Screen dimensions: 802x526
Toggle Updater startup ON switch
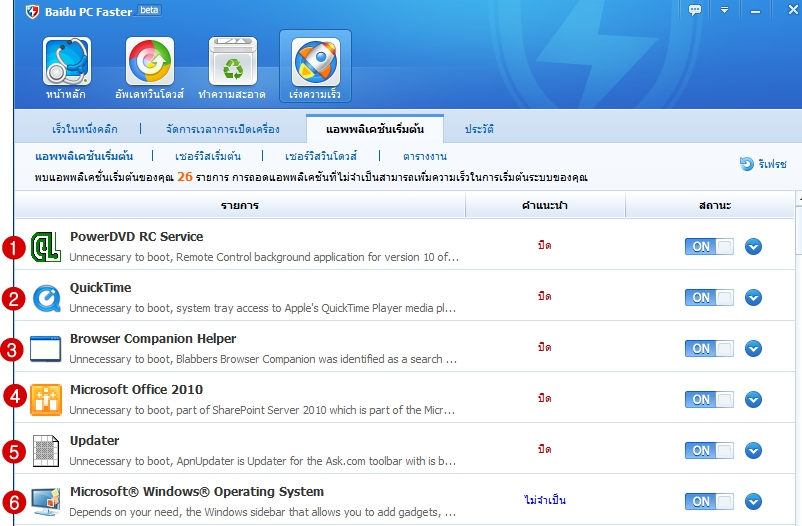tap(709, 450)
